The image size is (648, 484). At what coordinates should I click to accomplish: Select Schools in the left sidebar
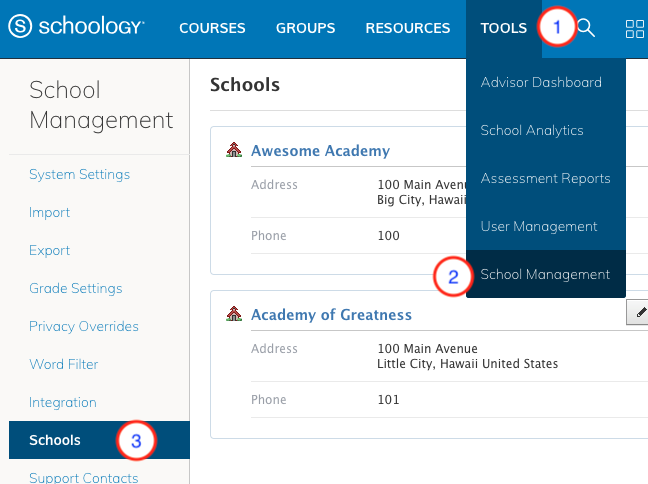(55, 440)
